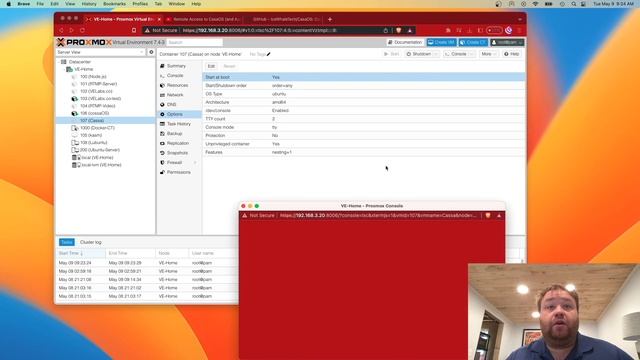The height and width of the screenshot is (360, 640).
Task: Open the Resources section in the side menu
Action: click(x=177, y=85)
